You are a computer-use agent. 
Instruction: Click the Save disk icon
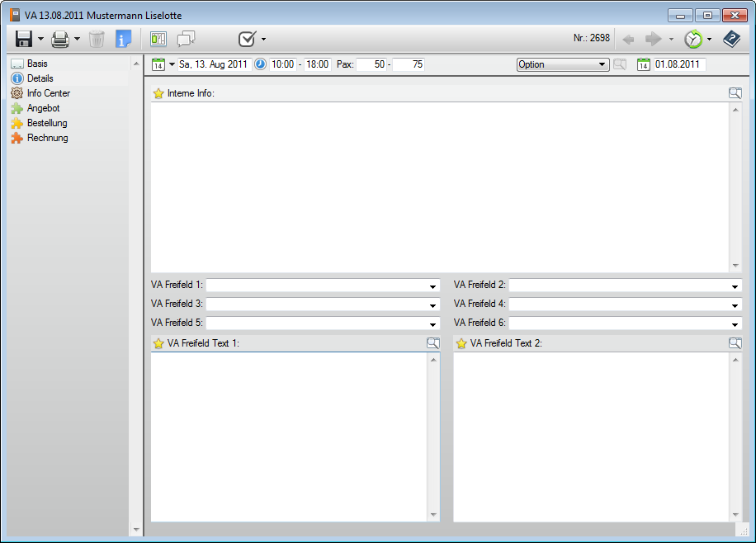(24, 39)
